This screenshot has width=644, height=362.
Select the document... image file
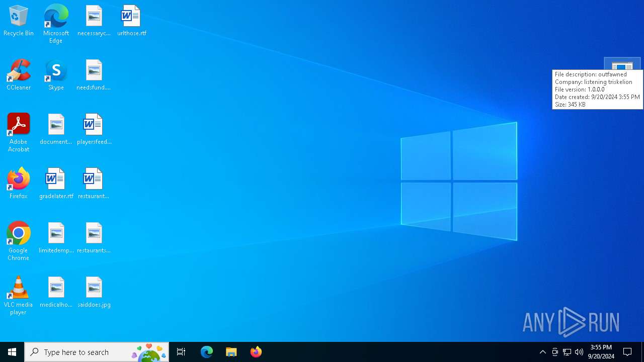click(56, 130)
